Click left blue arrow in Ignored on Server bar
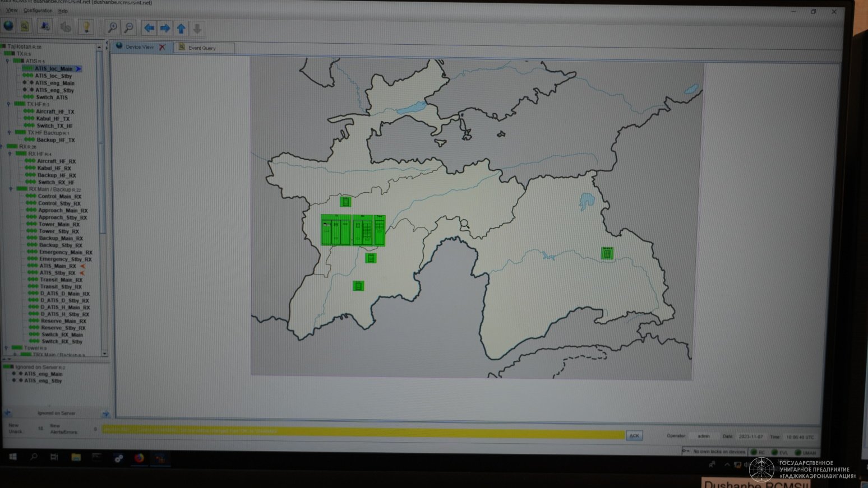 click(x=8, y=413)
